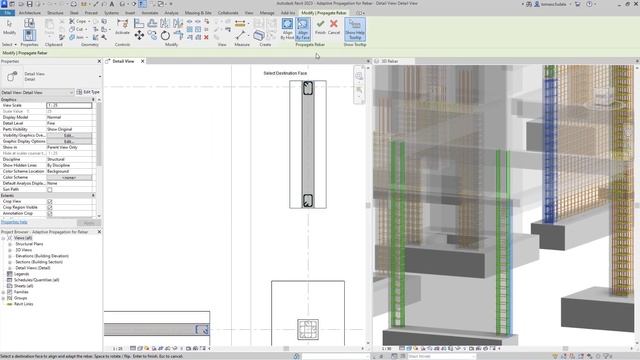
Task: Select the Align tool in Modify panel
Action: coord(139,24)
